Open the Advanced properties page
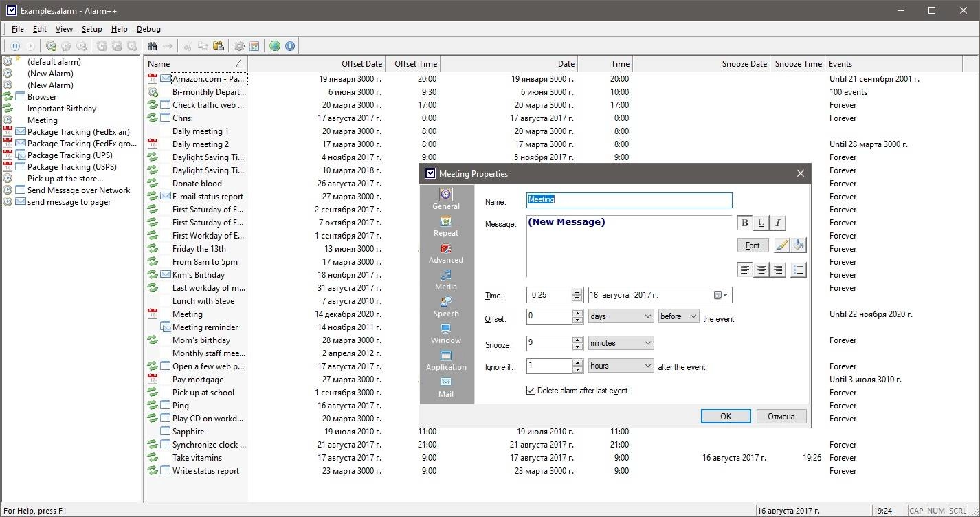Image resolution: width=980 pixels, height=517 pixels. point(446,253)
